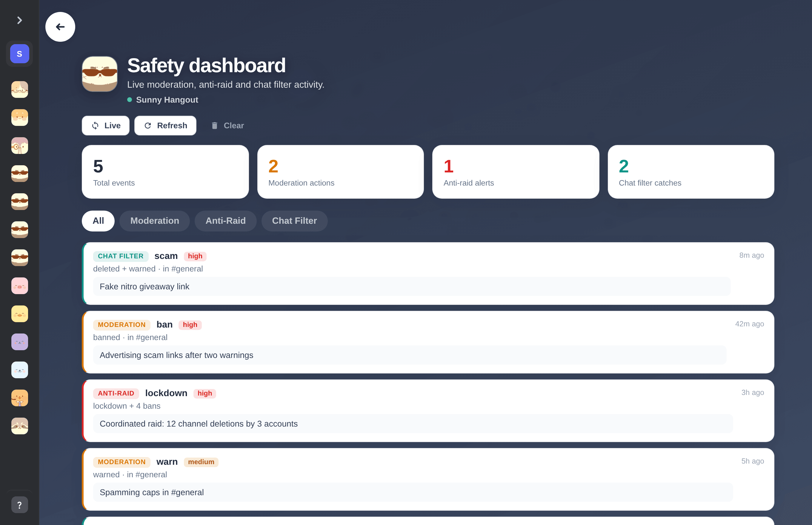This screenshot has width=812, height=525.
Task: Open the purple S server icon
Action: (x=19, y=54)
